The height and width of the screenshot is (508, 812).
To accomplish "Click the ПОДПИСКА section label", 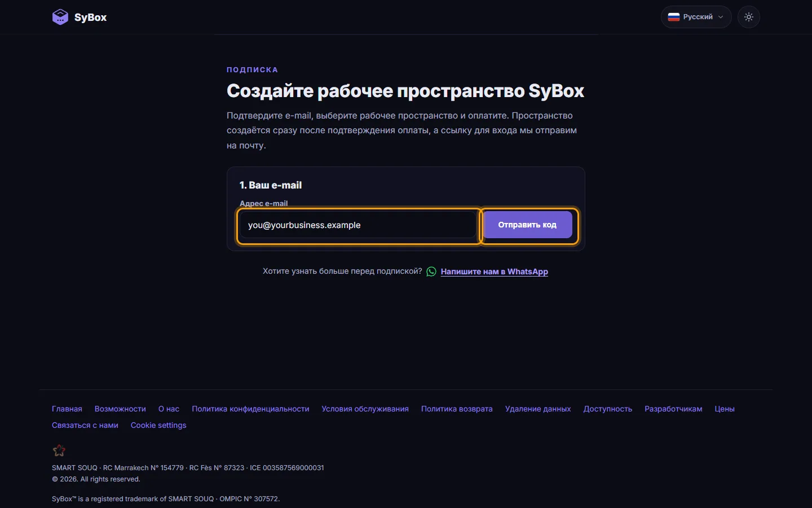I will 252,69.
